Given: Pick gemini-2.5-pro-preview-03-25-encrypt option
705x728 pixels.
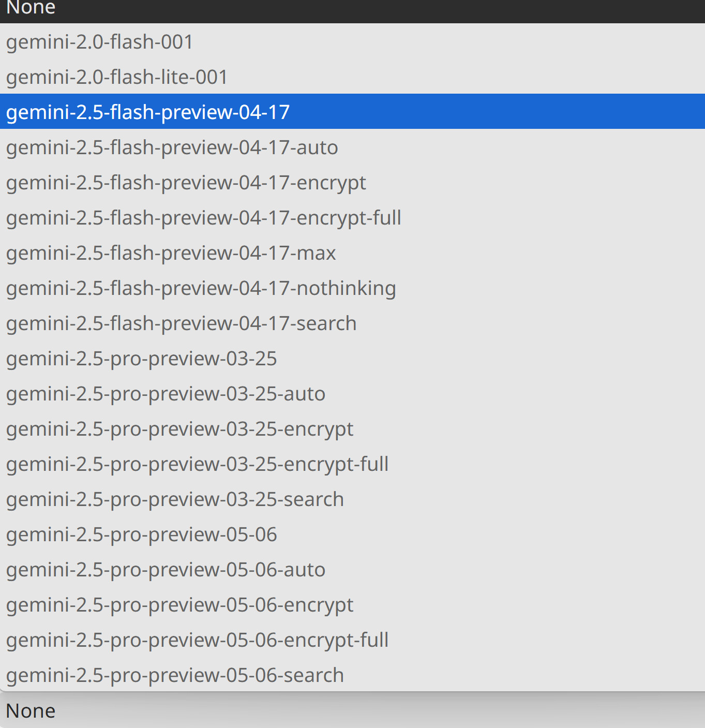Looking at the screenshot, I should (179, 429).
